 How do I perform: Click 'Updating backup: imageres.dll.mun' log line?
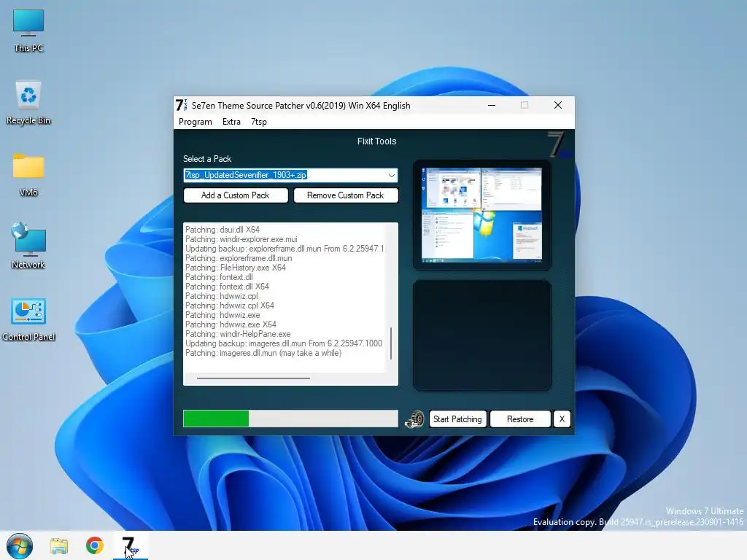(x=284, y=344)
